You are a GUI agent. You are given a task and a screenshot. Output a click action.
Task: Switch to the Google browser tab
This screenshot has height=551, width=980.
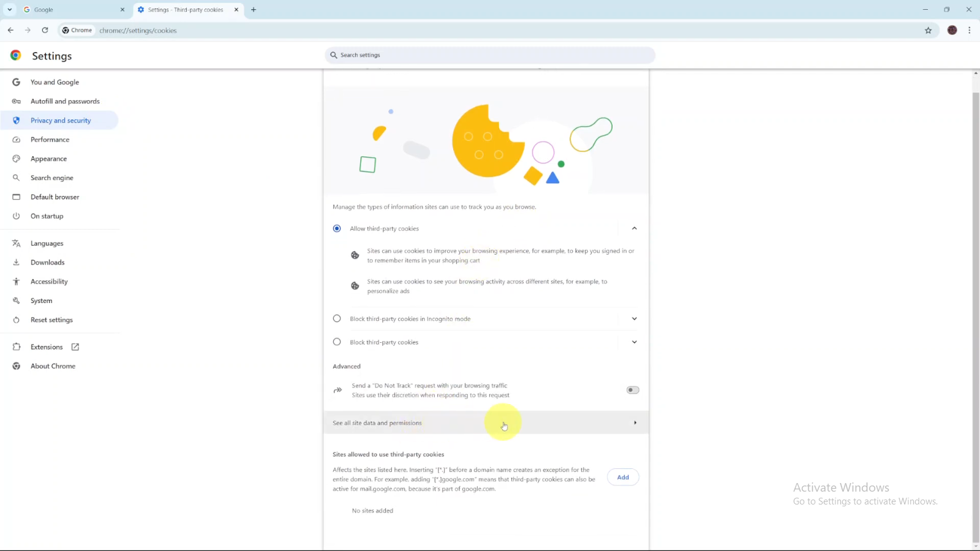(73, 10)
